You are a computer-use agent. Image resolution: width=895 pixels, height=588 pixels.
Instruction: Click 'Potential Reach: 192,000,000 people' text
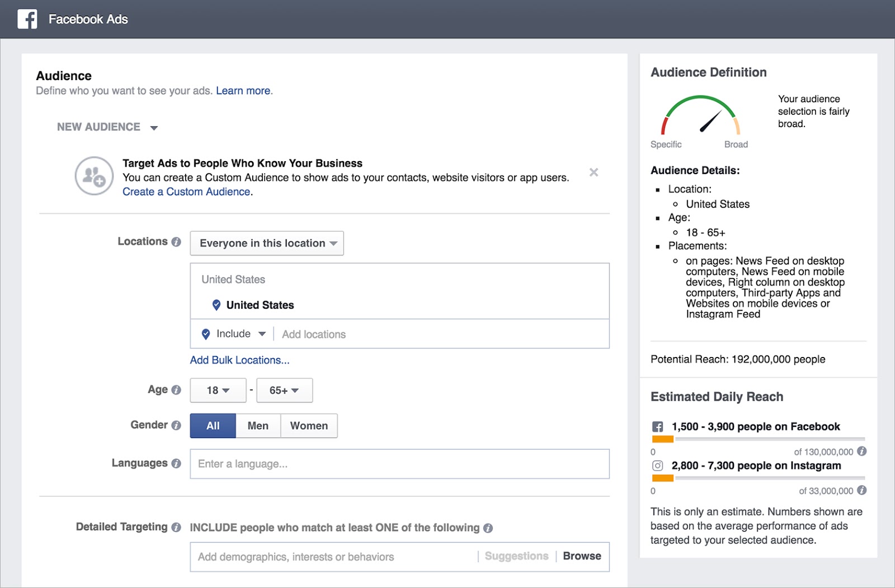[738, 359]
